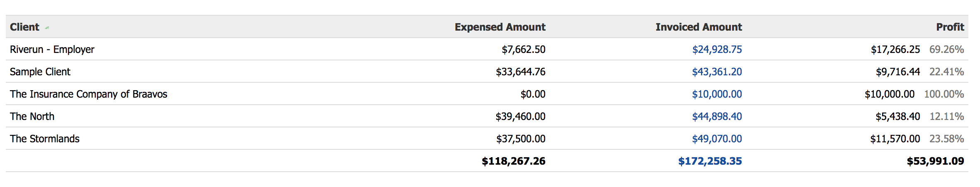The height and width of the screenshot is (187, 980).
Task: Open Sample Client invoiced amount $43,361.20
Action: point(717,72)
